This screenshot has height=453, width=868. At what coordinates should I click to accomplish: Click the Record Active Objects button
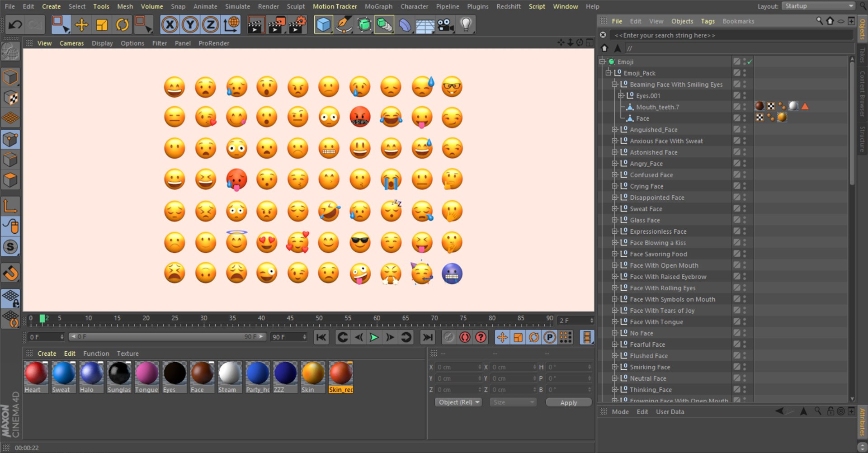(x=448, y=337)
